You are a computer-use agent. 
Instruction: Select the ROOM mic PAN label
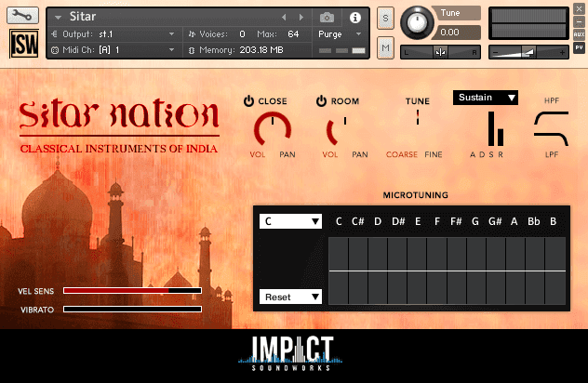tap(360, 154)
